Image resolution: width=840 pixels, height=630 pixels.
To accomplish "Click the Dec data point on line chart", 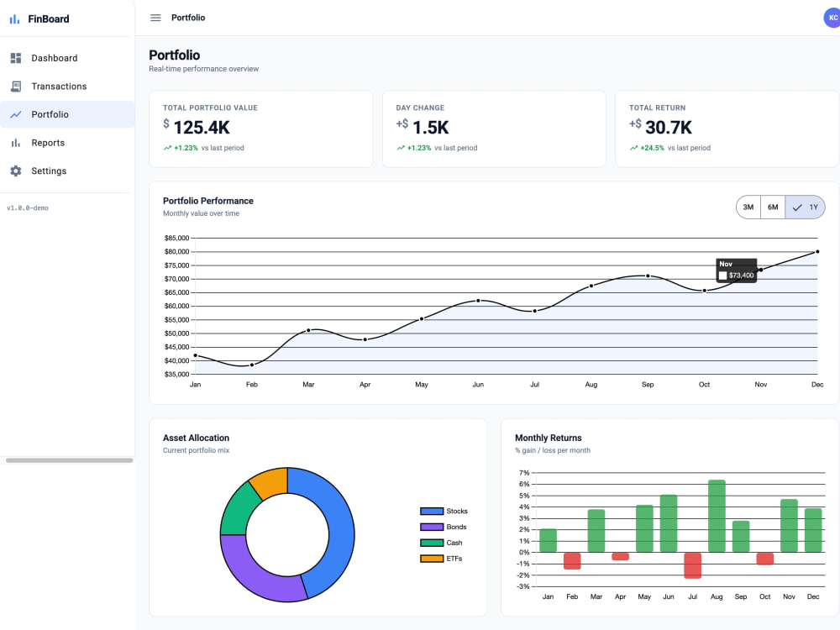I will (817, 252).
